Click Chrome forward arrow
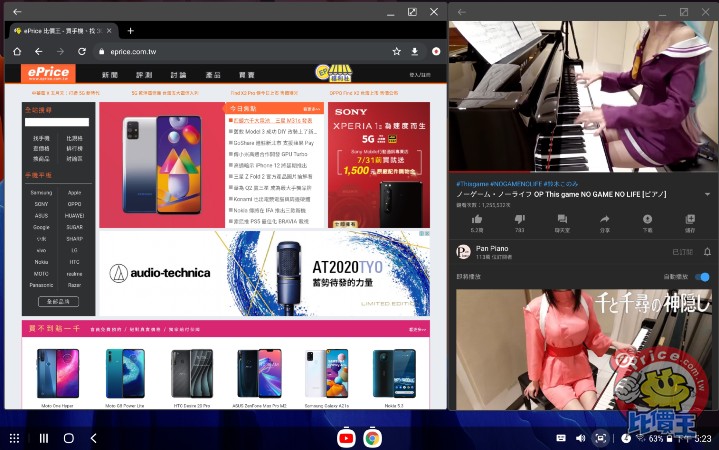The width and height of the screenshot is (719, 450). pyautogui.click(x=60, y=51)
